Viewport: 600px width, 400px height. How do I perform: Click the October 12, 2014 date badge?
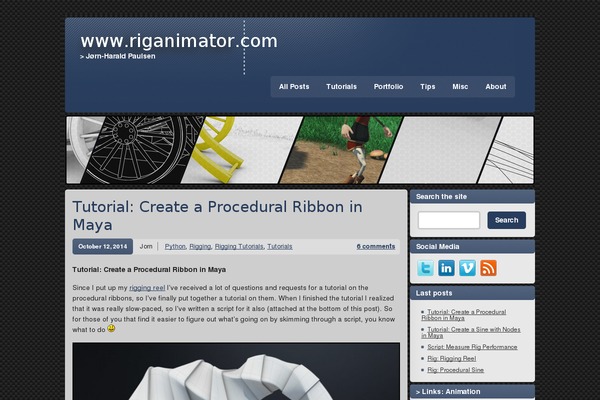point(103,247)
